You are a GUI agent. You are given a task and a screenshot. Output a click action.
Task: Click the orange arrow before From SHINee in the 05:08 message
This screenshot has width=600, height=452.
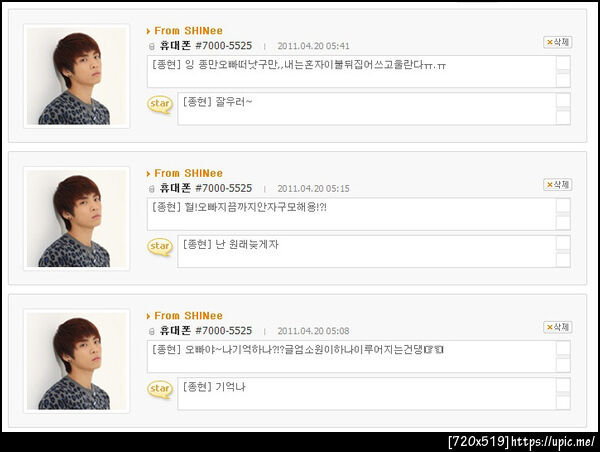(x=148, y=317)
